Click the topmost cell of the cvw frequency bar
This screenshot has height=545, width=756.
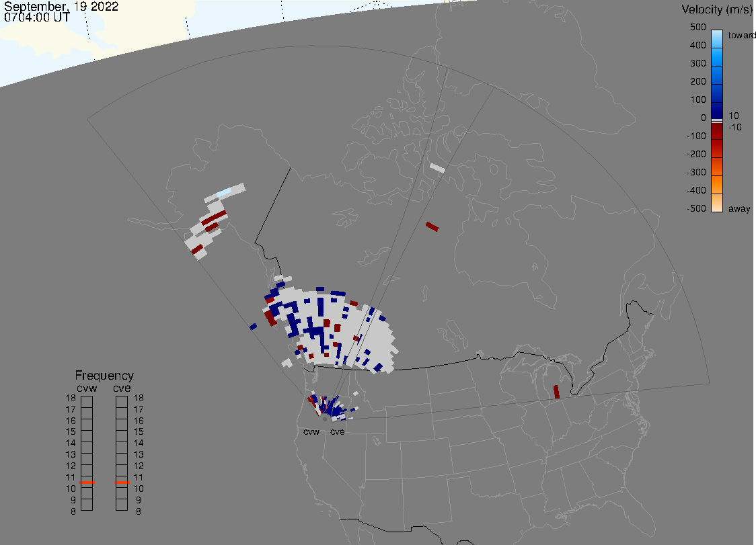[x=87, y=401]
